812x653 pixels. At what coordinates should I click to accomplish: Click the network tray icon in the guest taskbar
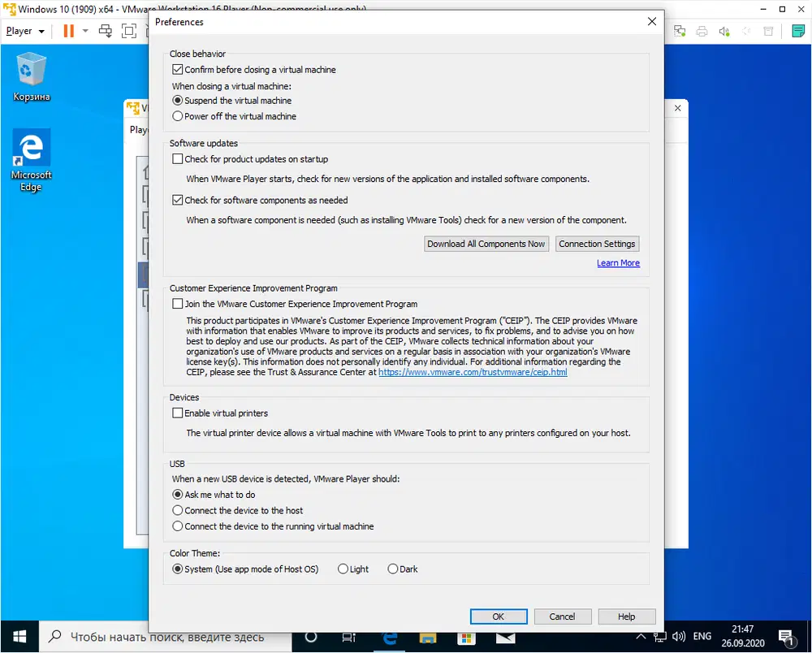(x=659, y=637)
